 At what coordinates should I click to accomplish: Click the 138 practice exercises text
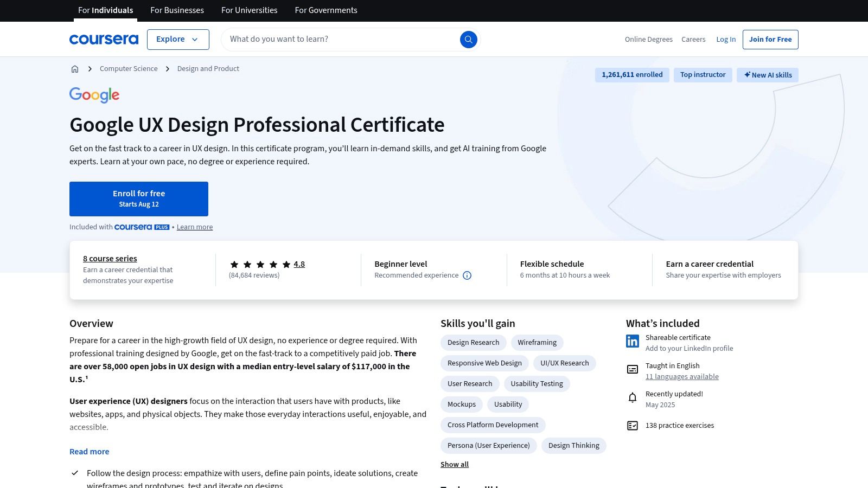(x=680, y=426)
